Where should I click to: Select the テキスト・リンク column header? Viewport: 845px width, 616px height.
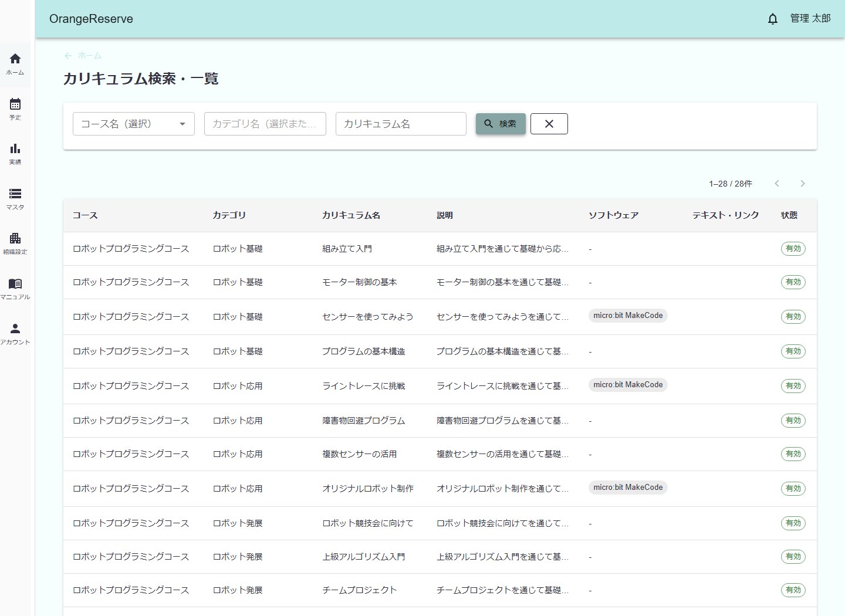[726, 215]
